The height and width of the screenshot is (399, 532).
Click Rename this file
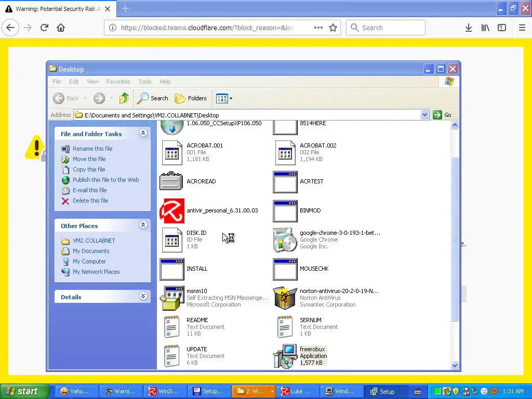click(92, 149)
